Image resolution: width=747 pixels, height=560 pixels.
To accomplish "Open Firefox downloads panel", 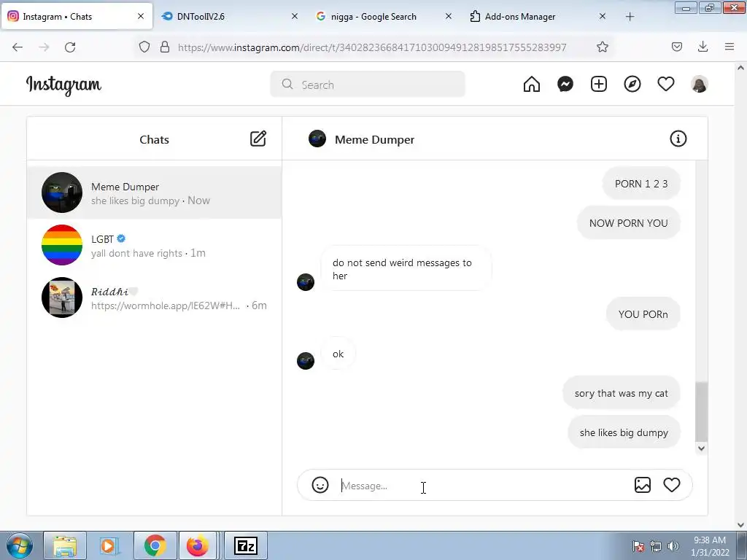I will tap(703, 47).
